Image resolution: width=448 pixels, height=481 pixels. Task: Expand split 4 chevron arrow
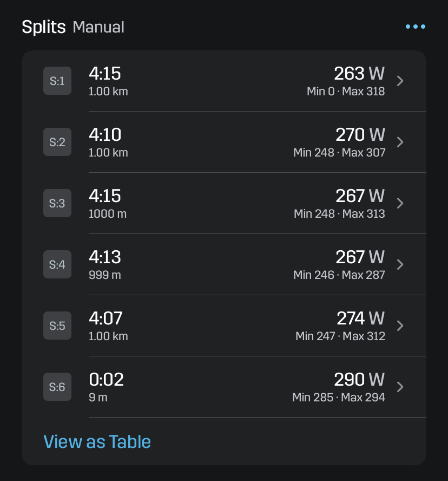point(400,264)
